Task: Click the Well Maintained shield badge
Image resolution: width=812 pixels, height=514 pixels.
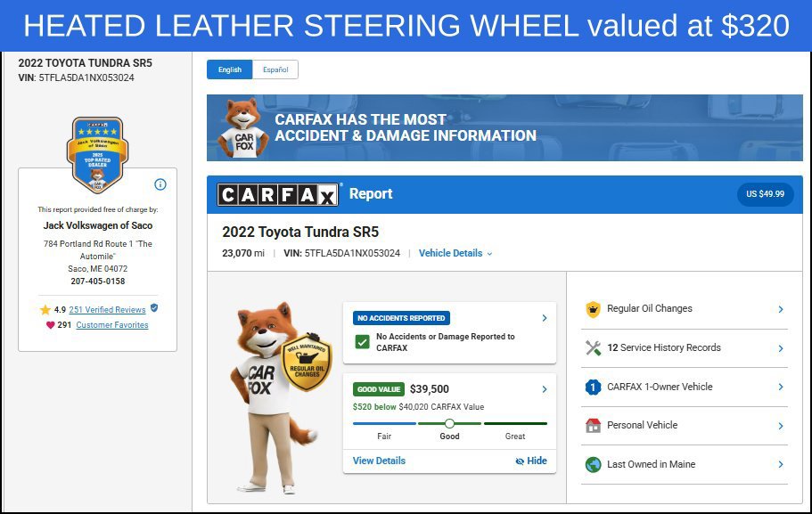Action: (x=307, y=362)
